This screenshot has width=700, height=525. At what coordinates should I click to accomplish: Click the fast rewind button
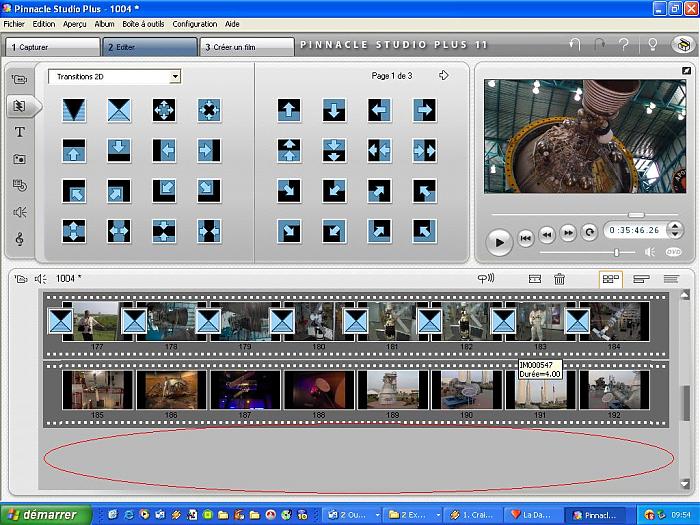coord(547,233)
